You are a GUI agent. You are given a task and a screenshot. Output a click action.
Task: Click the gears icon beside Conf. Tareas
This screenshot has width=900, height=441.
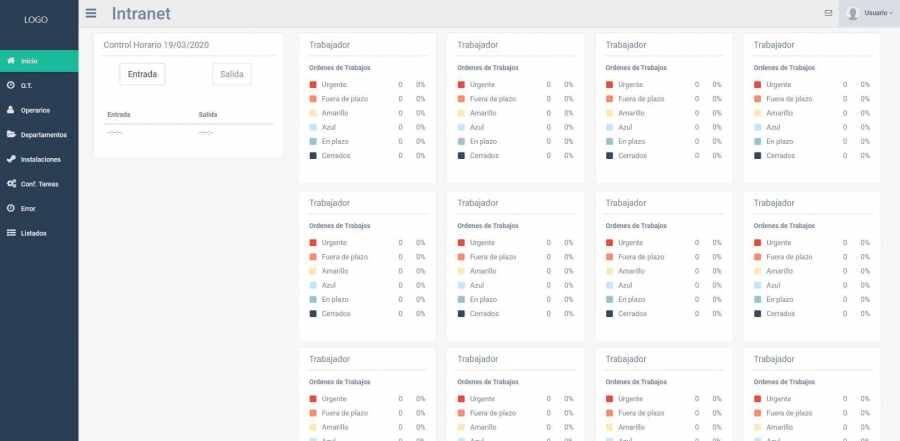10,184
